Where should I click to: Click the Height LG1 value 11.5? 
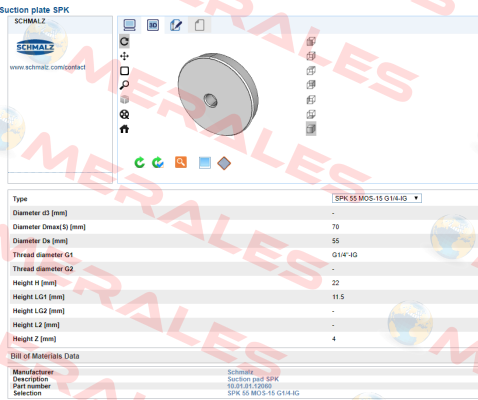[x=338, y=297]
